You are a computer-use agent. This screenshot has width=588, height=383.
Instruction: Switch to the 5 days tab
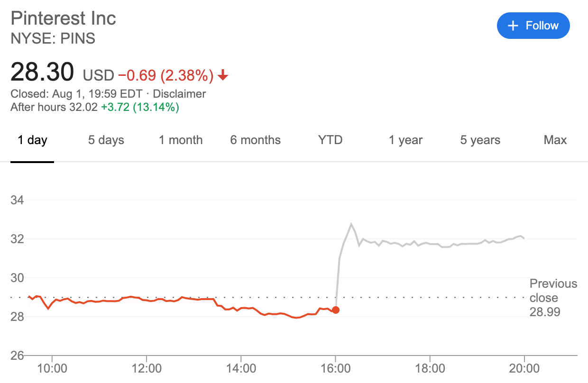(106, 140)
